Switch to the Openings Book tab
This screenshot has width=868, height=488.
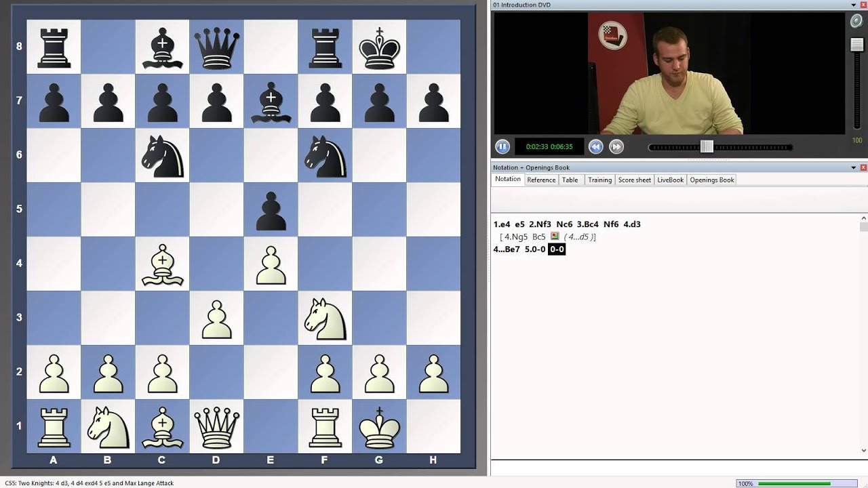[712, 180]
